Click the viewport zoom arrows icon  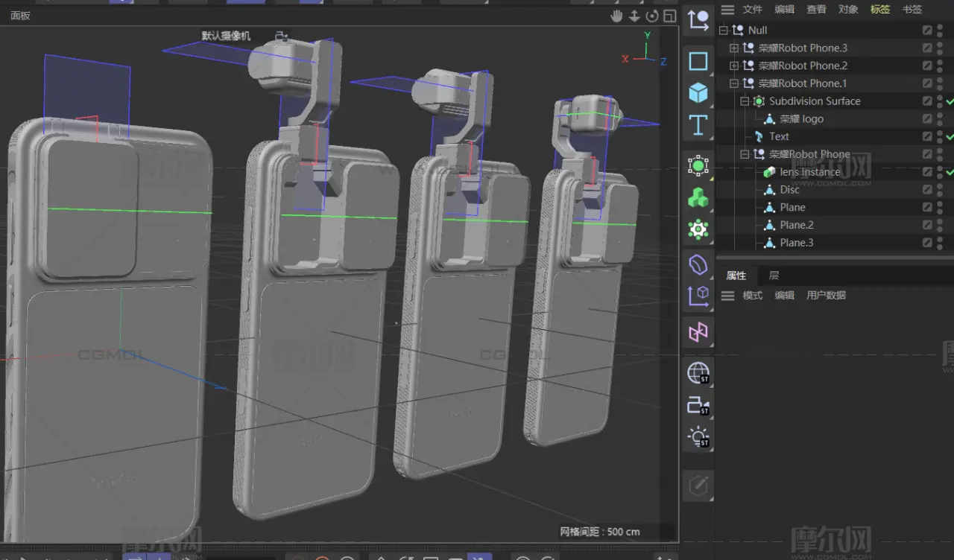pyautogui.click(x=634, y=16)
